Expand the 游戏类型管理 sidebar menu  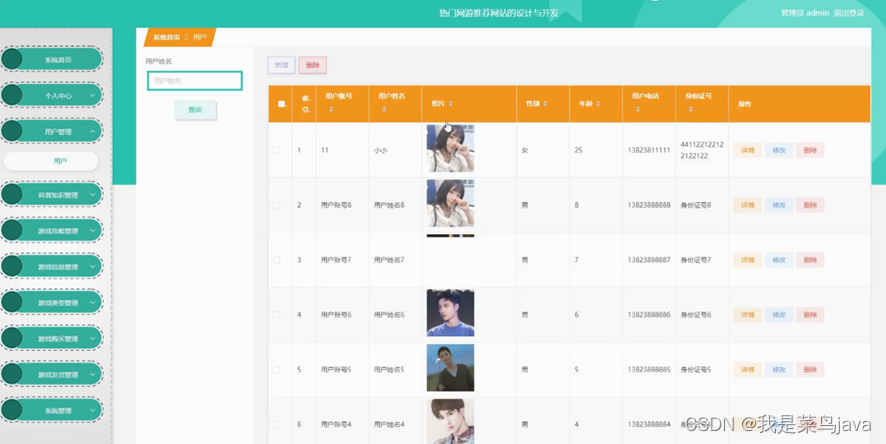(x=52, y=303)
